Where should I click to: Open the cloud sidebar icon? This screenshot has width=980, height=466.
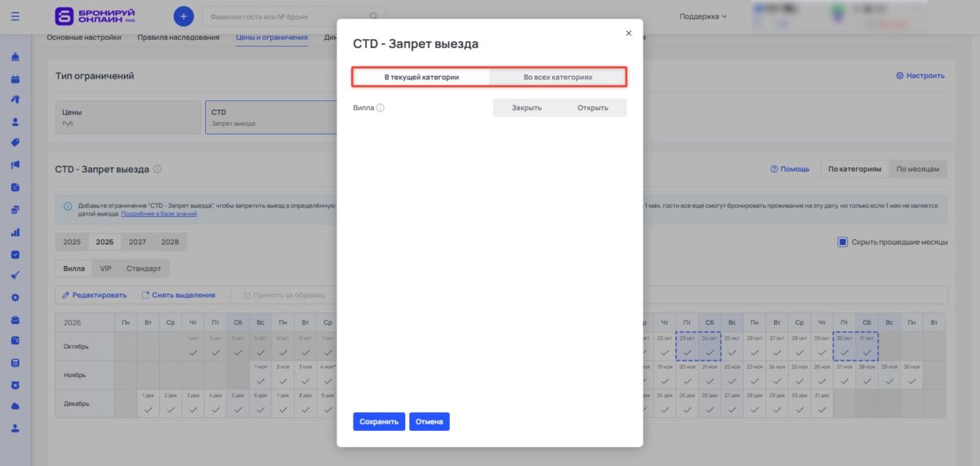pos(16,406)
